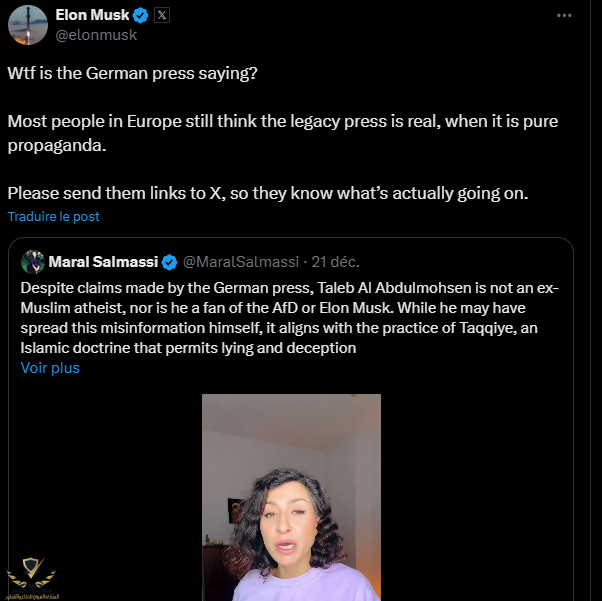Expand quoted post with 'Voir plus'

point(50,367)
